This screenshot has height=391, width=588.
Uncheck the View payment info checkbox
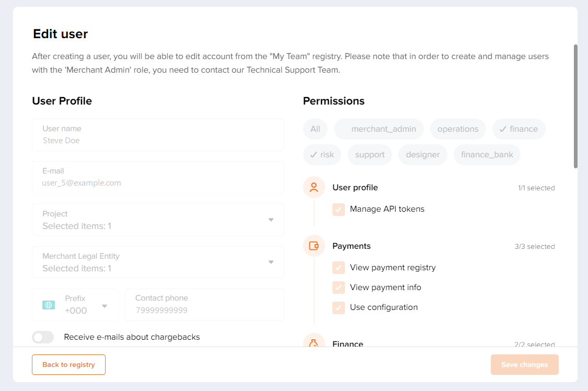tap(339, 287)
